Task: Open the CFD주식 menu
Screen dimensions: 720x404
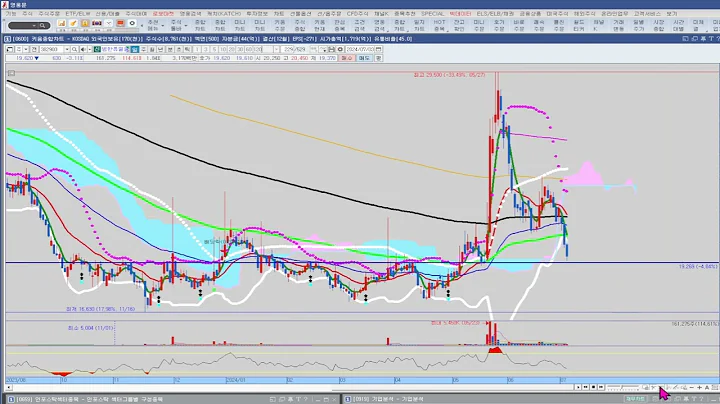Action: tap(357, 14)
